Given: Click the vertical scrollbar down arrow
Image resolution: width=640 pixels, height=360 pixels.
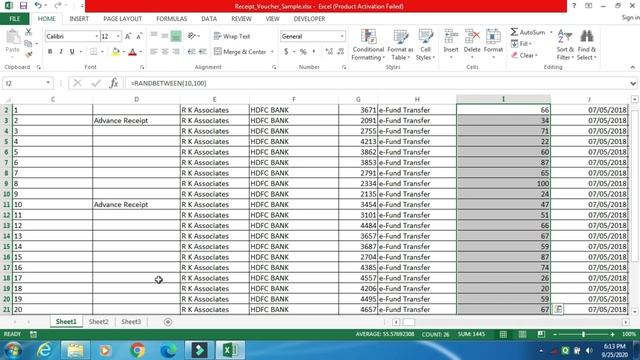Looking at the screenshot, I should pos(634,312).
